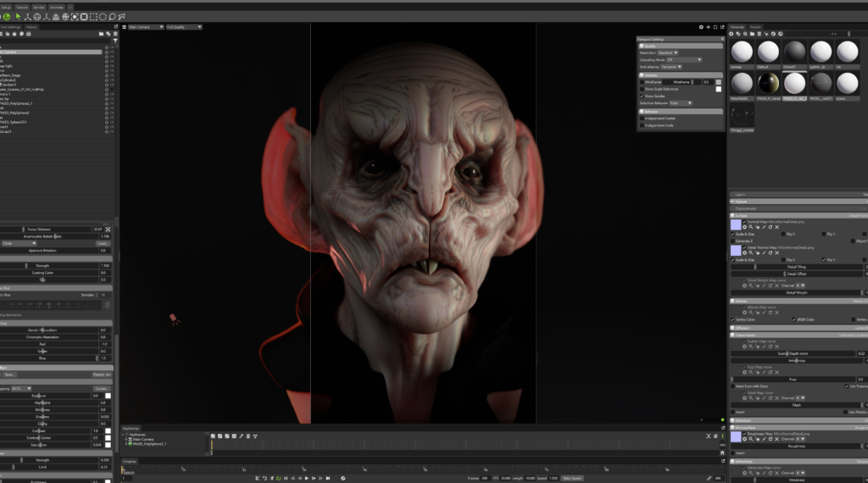Enable Independent Scale checkbox
The image size is (868, 483).
643,125
